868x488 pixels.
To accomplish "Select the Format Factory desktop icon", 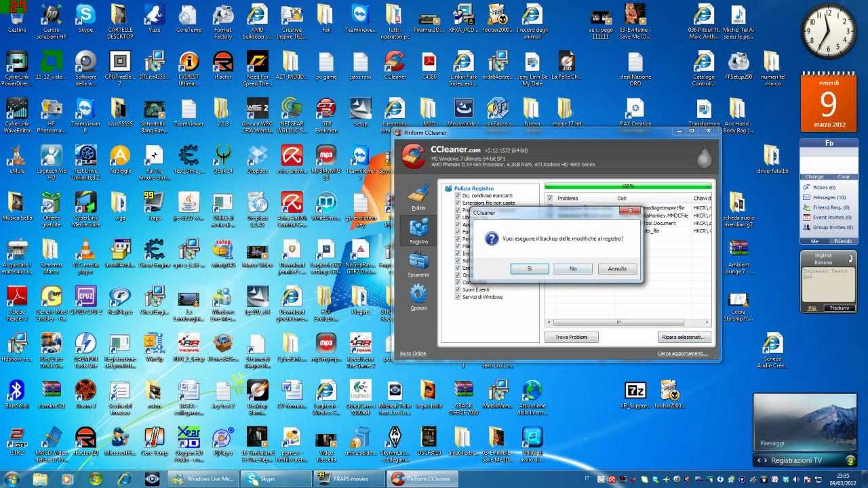I will [223, 21].
